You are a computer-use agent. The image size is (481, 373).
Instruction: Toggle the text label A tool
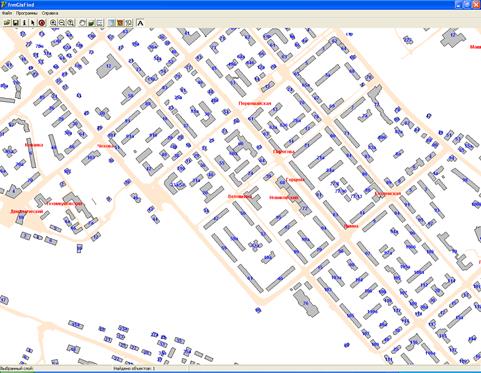[x=140, y=23]
